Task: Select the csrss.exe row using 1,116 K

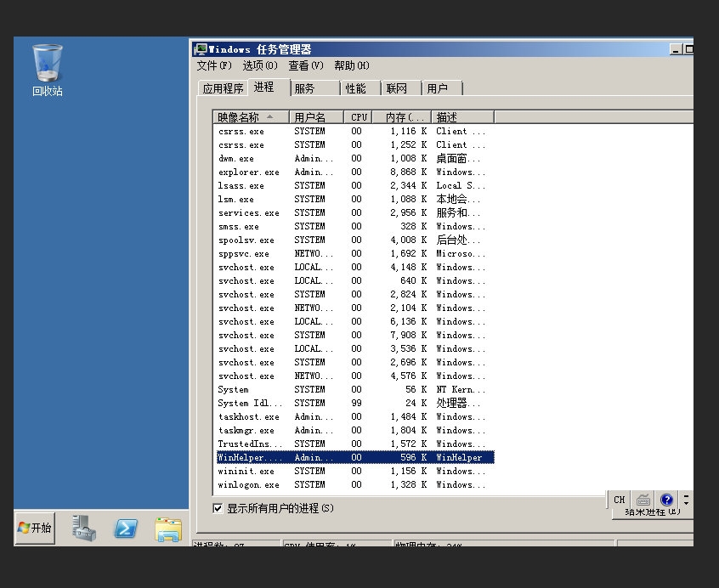Action: 355,132
